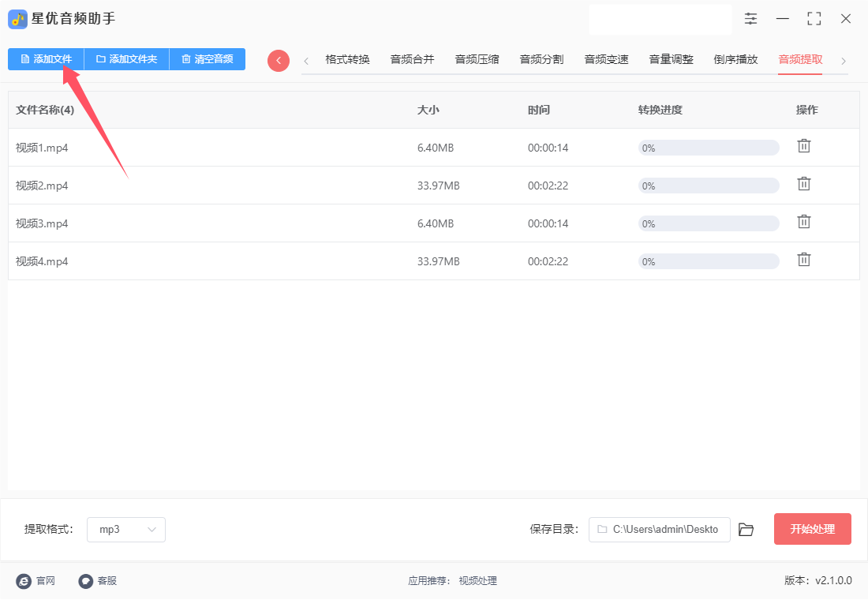Click the 00:02:22 duration of 视频4.mp4
Image resolution: width=868 pixels, height=600 pixels.
click(x=548, y=261)
